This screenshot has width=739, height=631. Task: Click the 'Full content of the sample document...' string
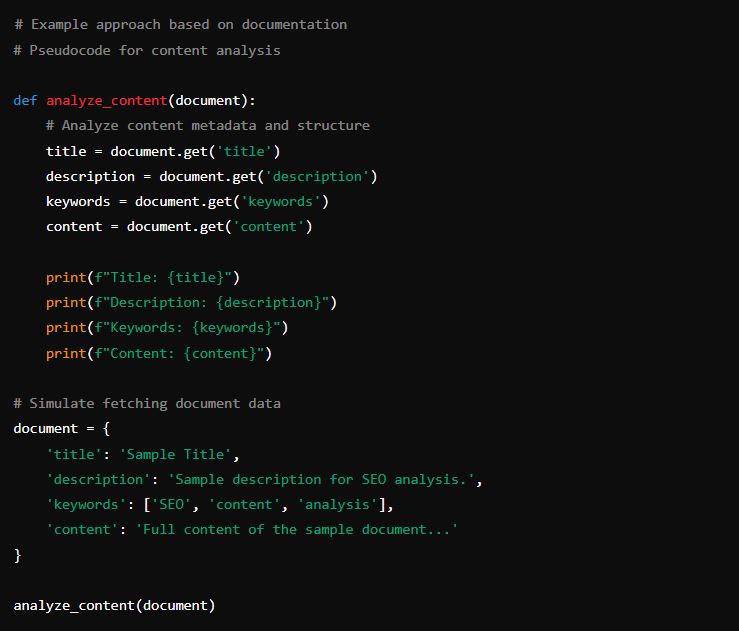(x=296, y=529)
